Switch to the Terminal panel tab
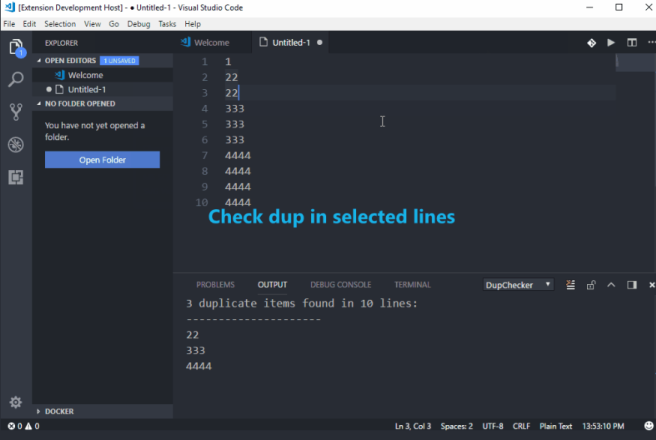Viewport: 656px width, 440px height. (412, 285)
